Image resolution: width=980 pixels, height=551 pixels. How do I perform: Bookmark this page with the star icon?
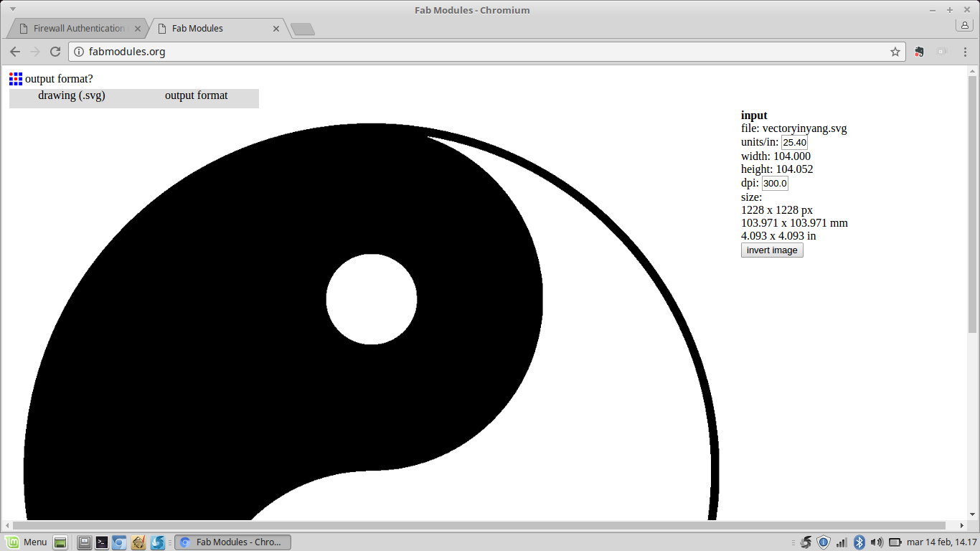895,52
